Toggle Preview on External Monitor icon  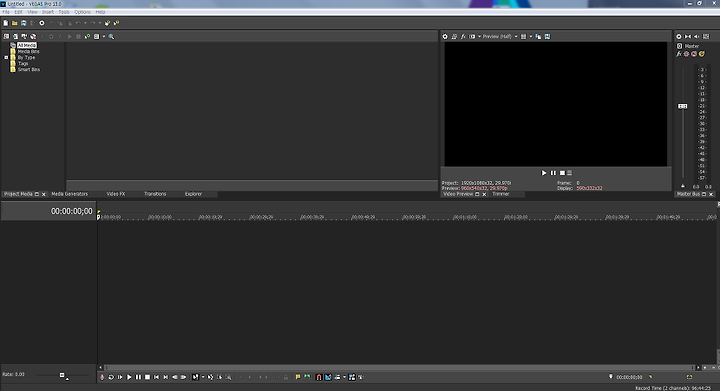[454, 36]
